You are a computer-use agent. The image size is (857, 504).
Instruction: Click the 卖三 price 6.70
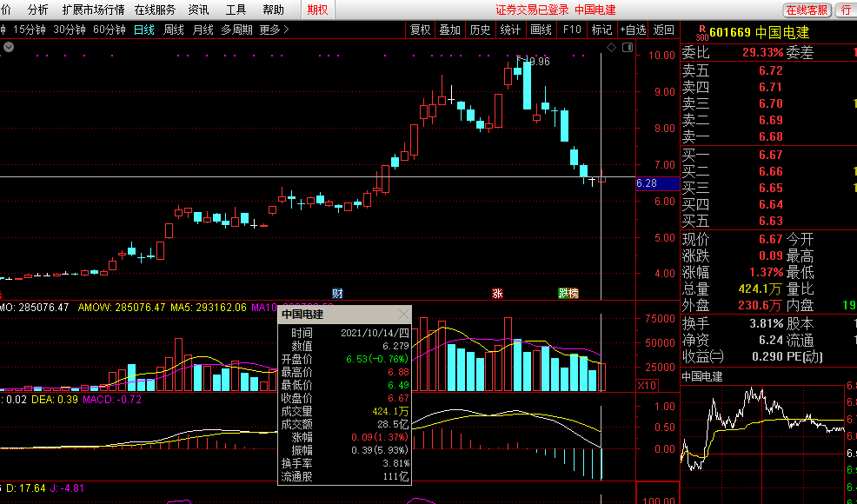click(x=771, y=103)
